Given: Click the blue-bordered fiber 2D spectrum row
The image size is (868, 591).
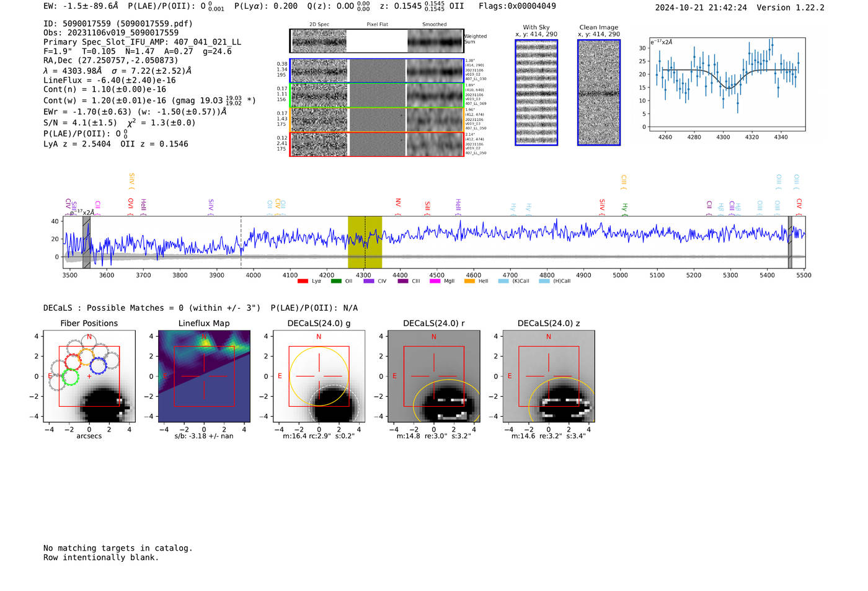Looking at the screenshot, I should pyautogui.click(x=377, y=71).
